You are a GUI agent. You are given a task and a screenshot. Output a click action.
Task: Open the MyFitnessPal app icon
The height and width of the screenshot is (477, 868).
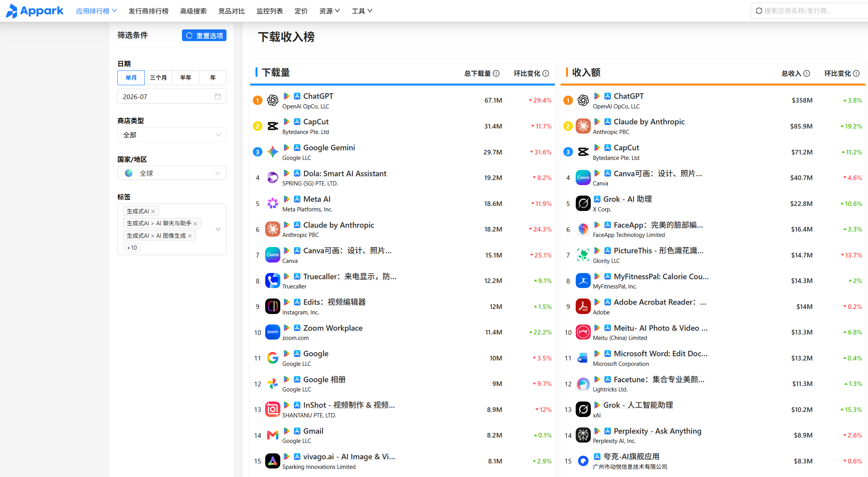point(583,281)
